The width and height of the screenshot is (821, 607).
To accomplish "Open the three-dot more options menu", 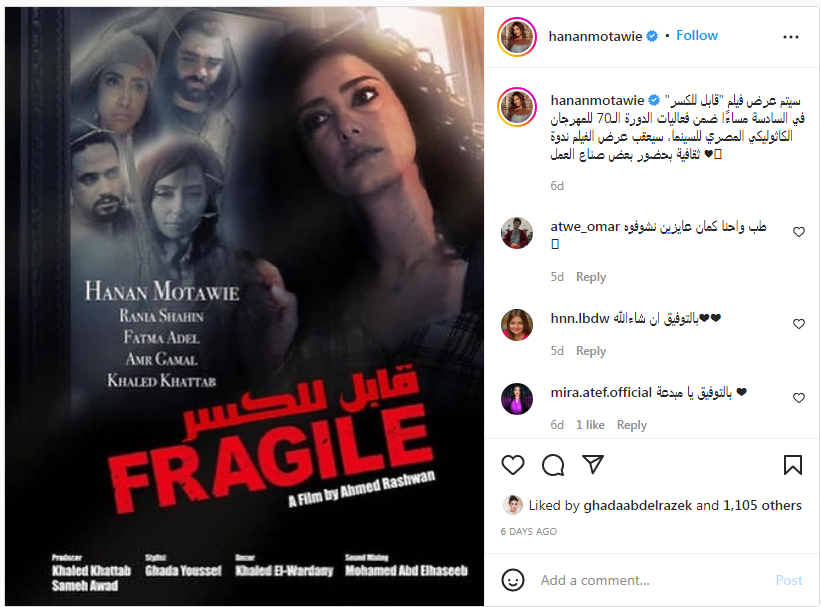I will tap(791, 37).
